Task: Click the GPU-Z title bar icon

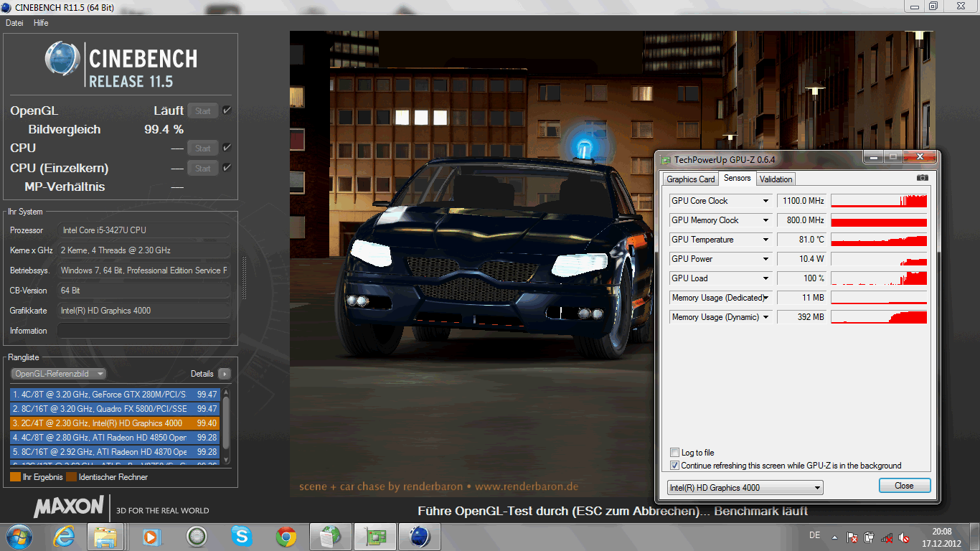Action: pyautogui.click(x=665, y=159)
